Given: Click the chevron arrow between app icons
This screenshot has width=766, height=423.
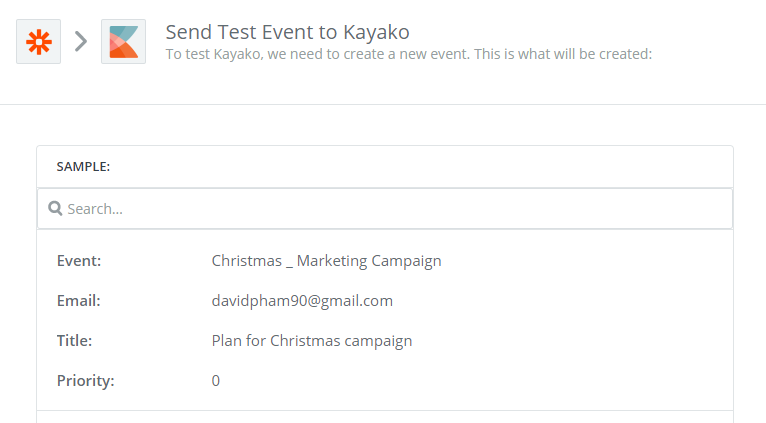Looking at the screenshot, I should coord(81,42).
